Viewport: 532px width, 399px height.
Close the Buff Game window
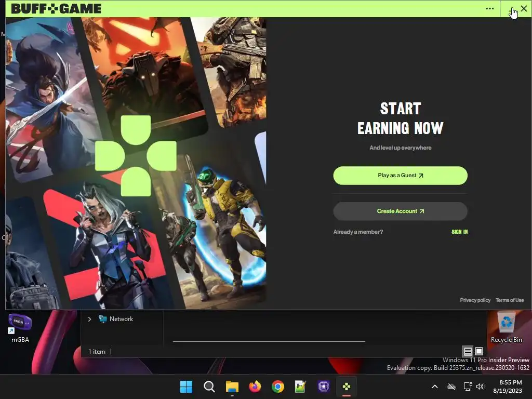coord(524,8)
